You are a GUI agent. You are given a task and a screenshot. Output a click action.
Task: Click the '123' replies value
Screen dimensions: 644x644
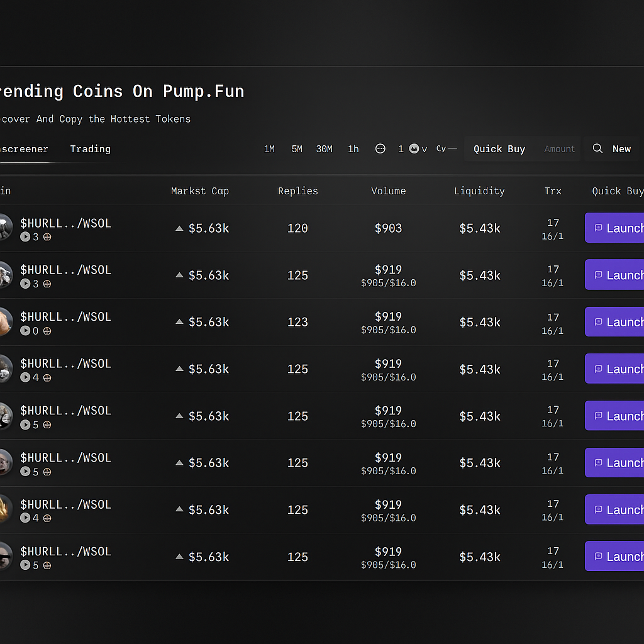[297, 322]
